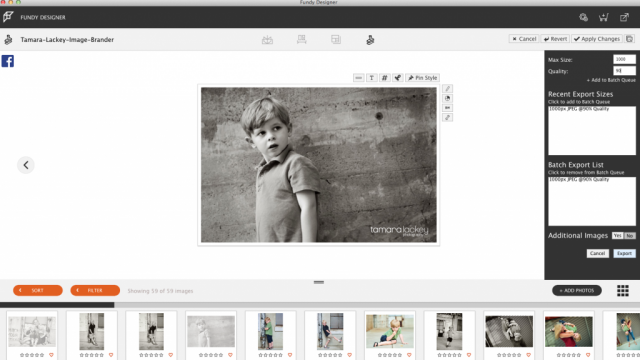Set Additional Images to Yes

617,236
